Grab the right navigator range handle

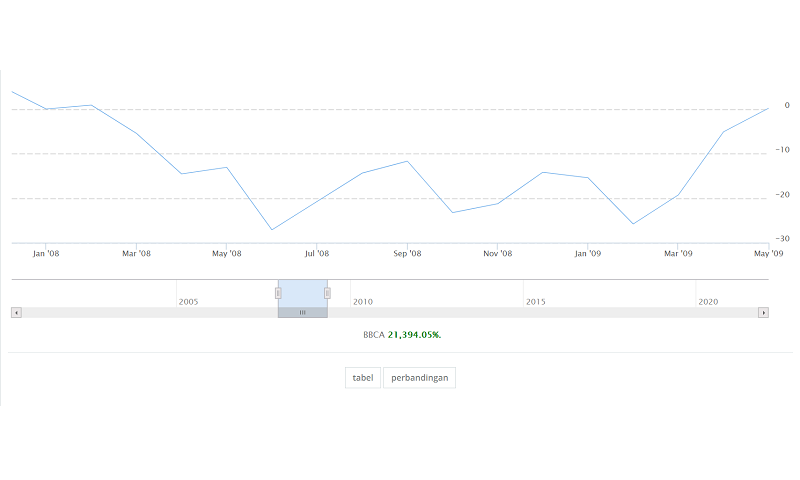click(327, 293)
